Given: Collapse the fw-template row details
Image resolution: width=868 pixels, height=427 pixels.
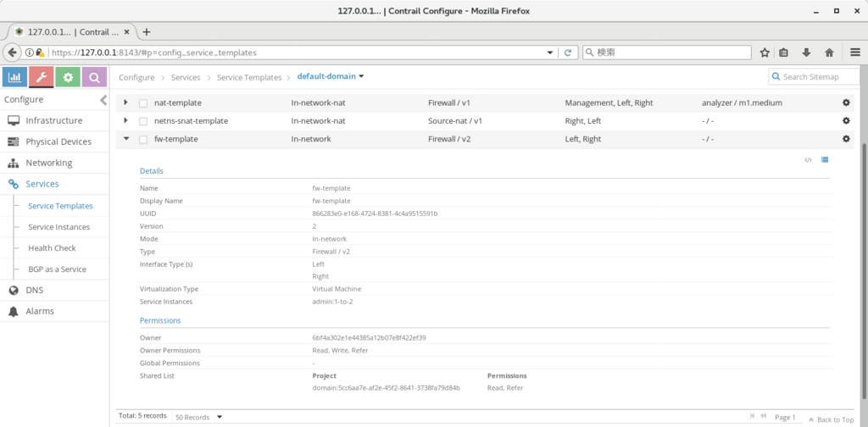Looking at the screenshot, I should coord(126,139).
